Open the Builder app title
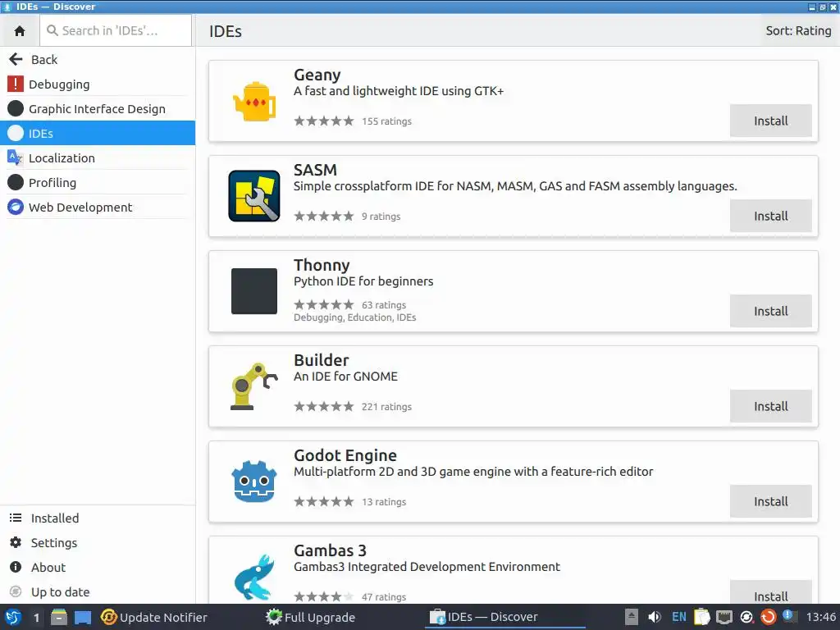This screenshot has width=840, height=630. (x=321, y=360)
